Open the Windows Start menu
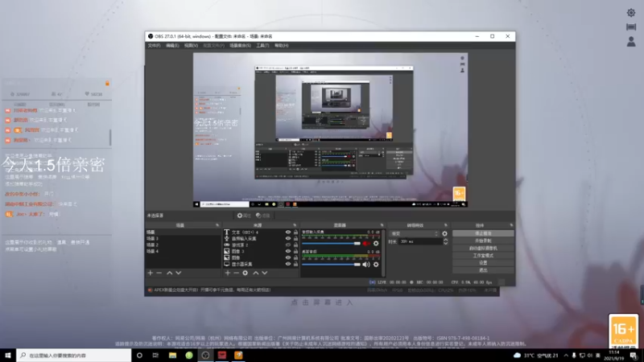This screenshot has height=362, width=644. point(8,356)
